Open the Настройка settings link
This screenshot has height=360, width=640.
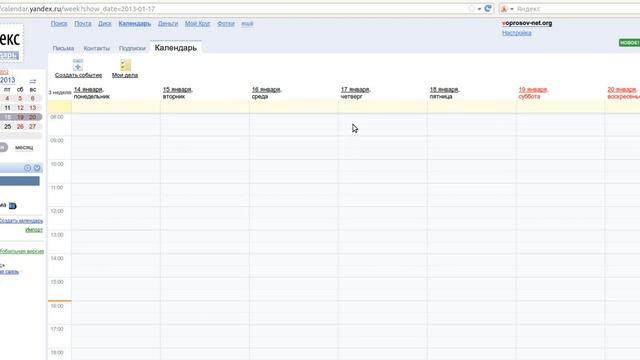tap(517, 33)
